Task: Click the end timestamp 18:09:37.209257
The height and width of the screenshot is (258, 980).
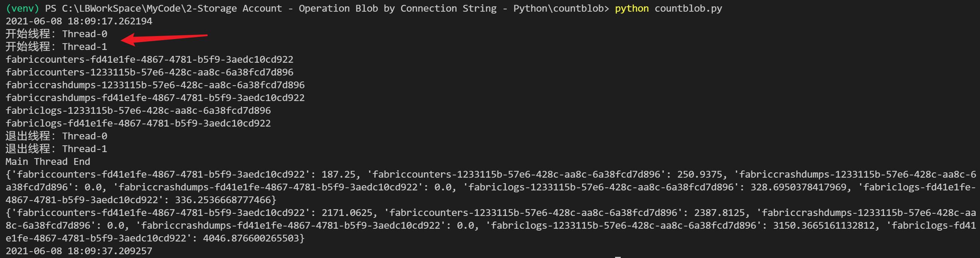Action: [109, 251]
